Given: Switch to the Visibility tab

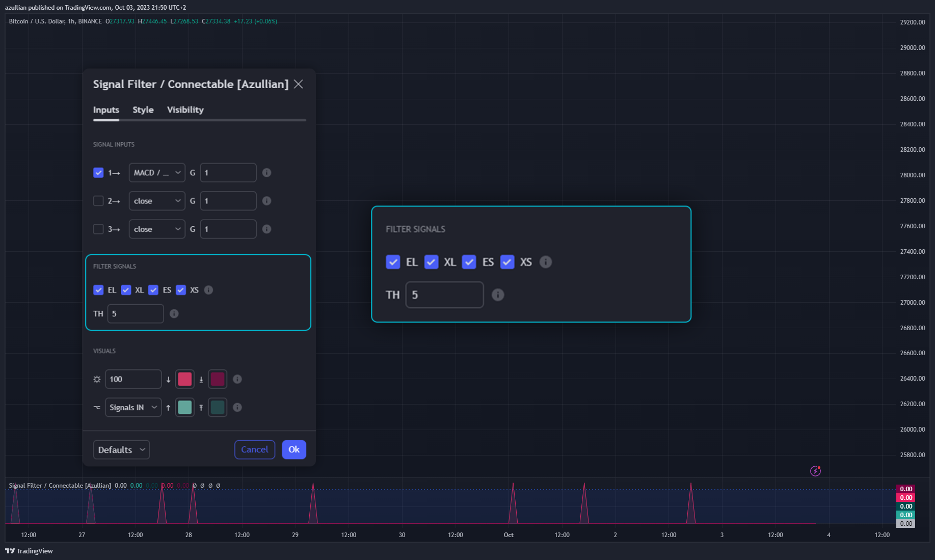Looking at the screenshot, I should 185,110.
